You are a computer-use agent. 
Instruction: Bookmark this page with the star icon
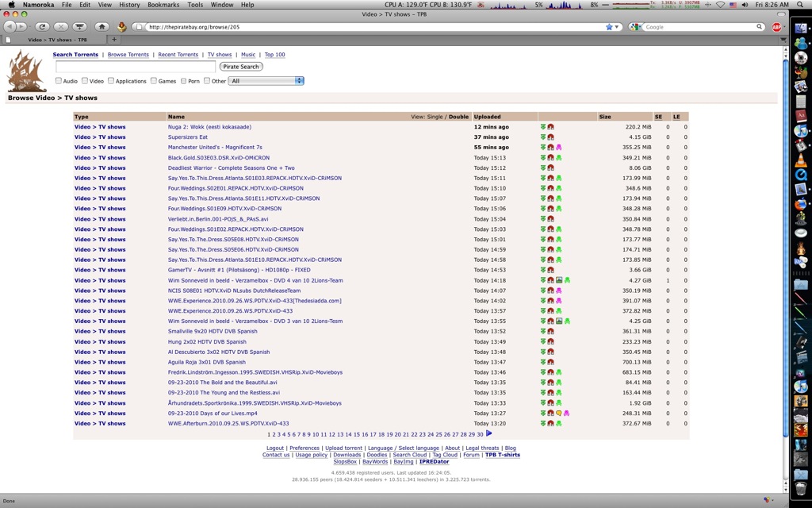pos(609,27)
